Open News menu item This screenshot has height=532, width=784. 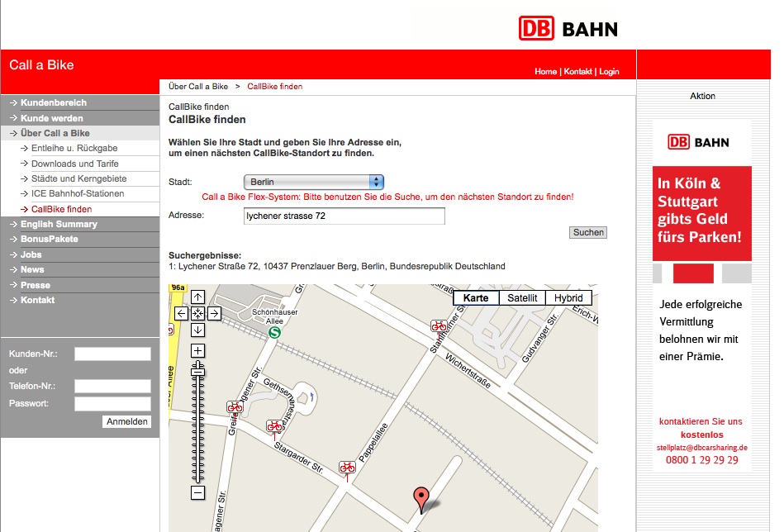click(x=80, y=269)
